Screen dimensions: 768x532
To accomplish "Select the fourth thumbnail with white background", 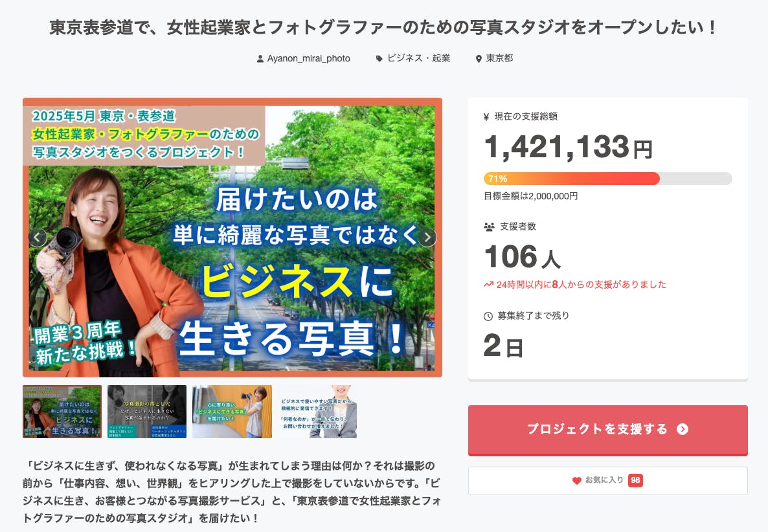I will 317,412.
